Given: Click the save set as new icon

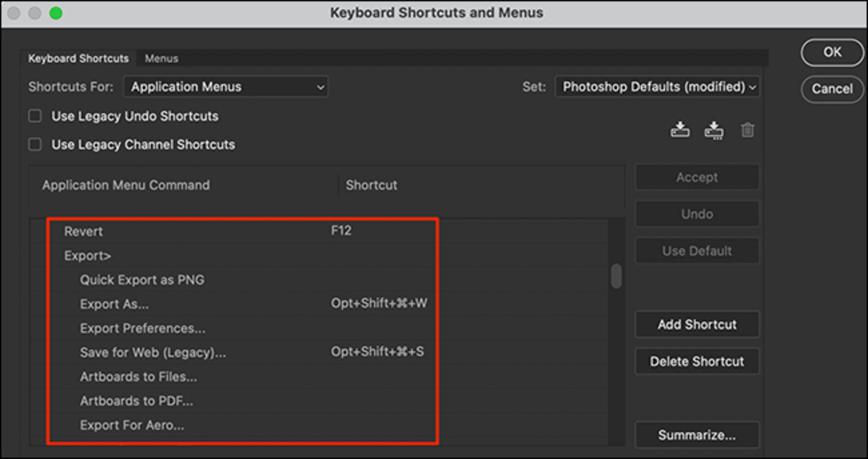Looking at the screenshot, I should tap(714, 130).
